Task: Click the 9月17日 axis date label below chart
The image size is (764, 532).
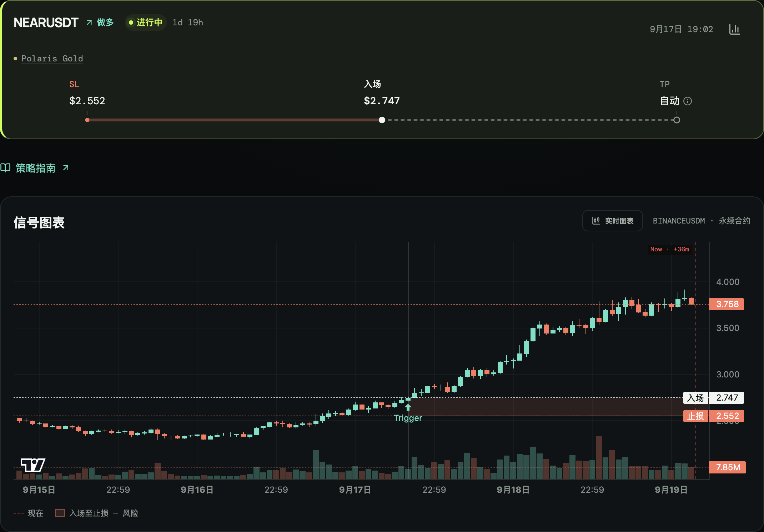Action: point(355,490)
